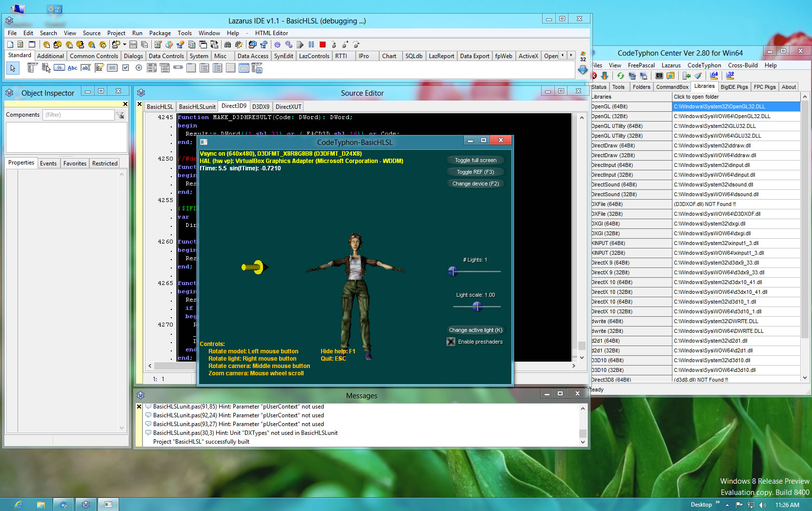
Task: Click the Source Editor scrollbar up arrow
Action: click(581, 118)
